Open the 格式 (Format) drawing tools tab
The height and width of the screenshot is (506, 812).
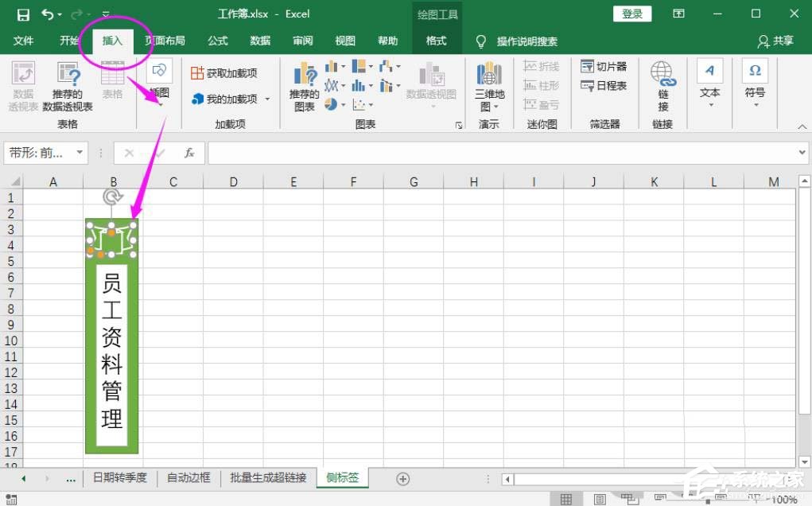437,41
